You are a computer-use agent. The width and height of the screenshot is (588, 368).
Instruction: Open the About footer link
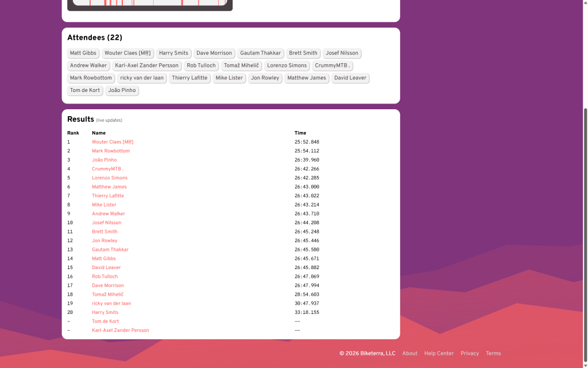[409, 354]
